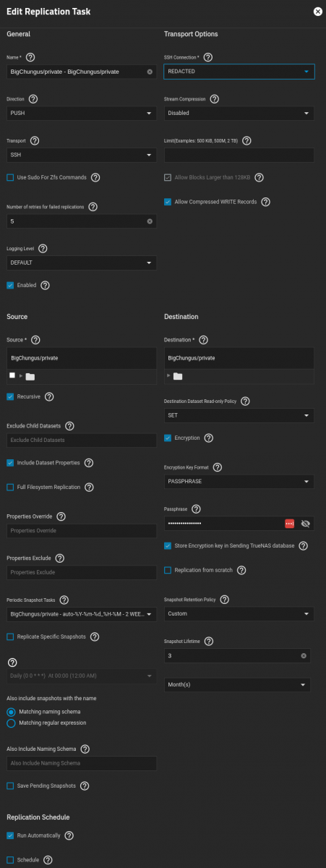Show help tooltip for Stream Compression
Viewport: 326px width, 868px height.
point(214,98)
